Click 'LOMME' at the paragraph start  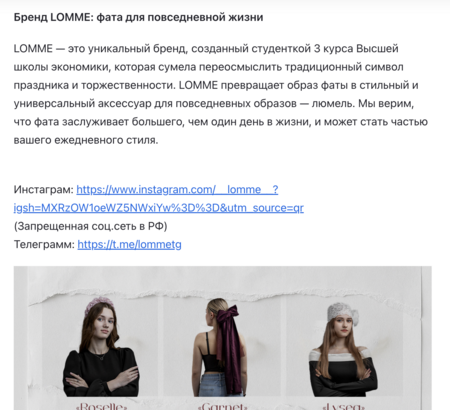(33, 49)
